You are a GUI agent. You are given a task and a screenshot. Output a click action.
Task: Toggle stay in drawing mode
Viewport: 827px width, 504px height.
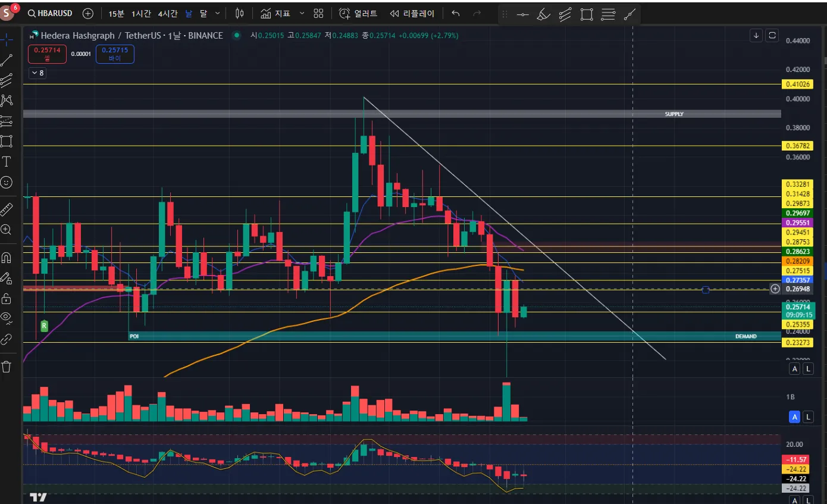[x=7, y=278]
